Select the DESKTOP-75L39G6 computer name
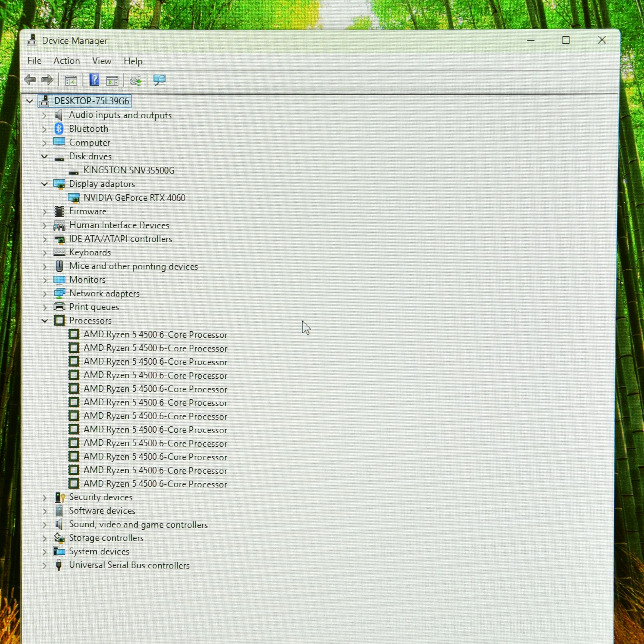Image resolution: width=644 pixels, height=644 pixels. (92, 101)
